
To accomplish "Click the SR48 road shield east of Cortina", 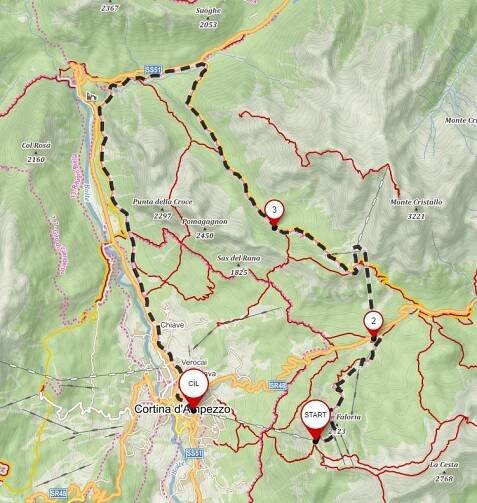I will point(278,386).
